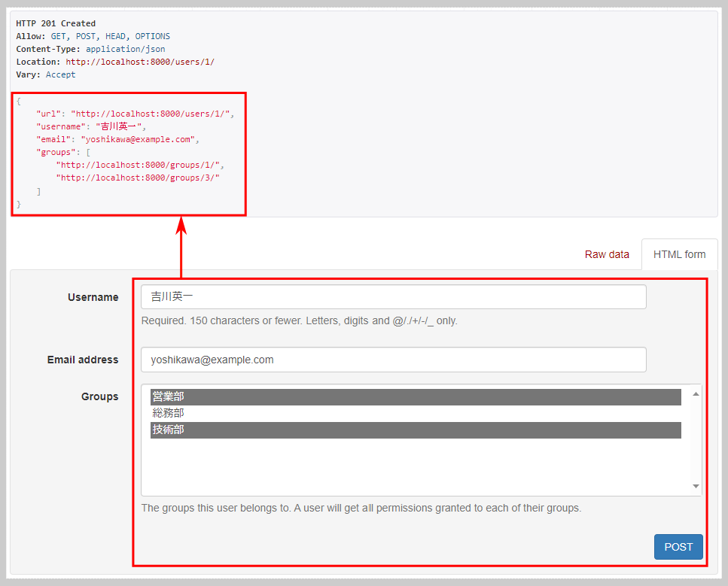Click the Username input field
The width and height of the screenshot is (728, 586).
pos(394,296)
